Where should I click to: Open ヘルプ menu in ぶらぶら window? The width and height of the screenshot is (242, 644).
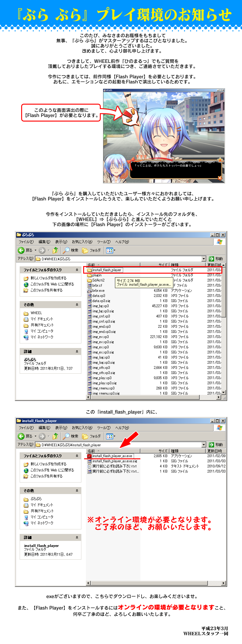coord(122,242)
